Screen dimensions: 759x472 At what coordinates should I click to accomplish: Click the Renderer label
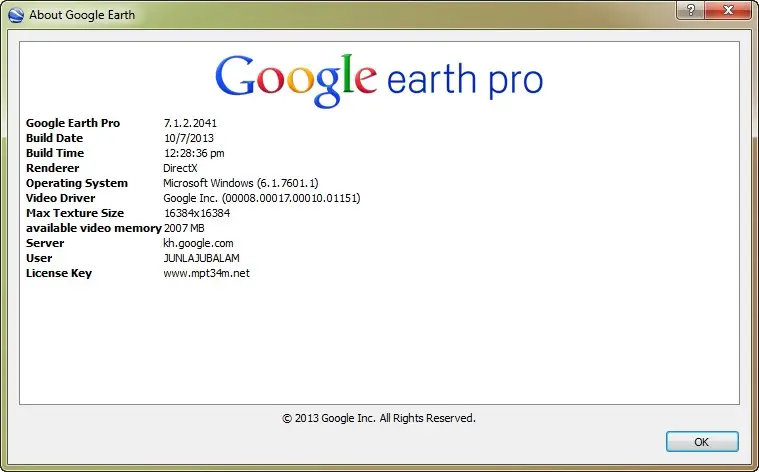click(x=52, y=168)
